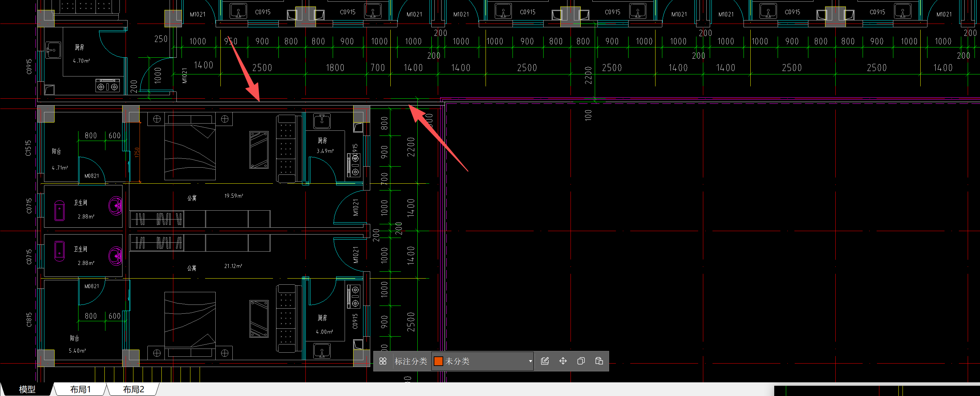The width and height of the screenshot is (980, 396).
Task: Click the orange category color swatch
Action: coord(438,361)
